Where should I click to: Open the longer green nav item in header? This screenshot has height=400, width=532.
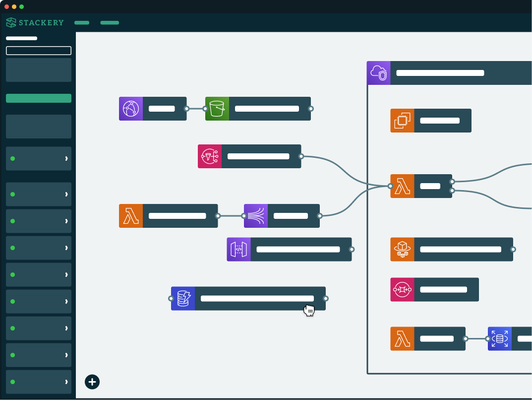coord(110,23)
